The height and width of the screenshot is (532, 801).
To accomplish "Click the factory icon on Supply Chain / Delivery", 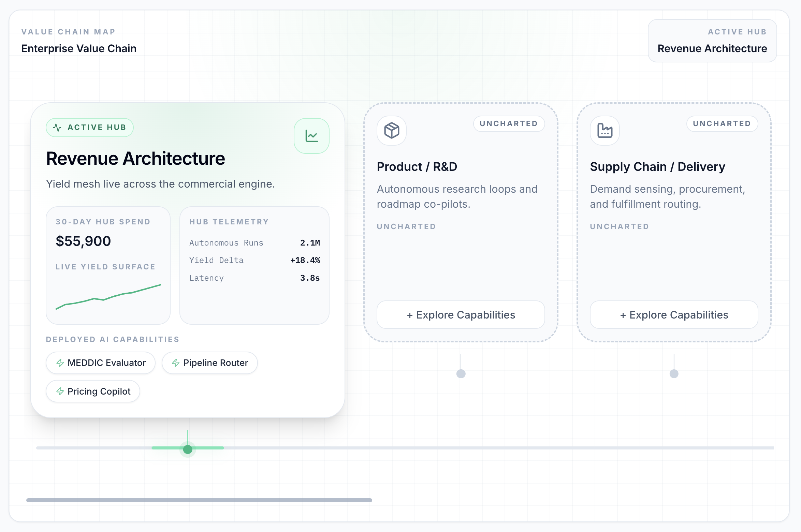I will (x=605, y=130).
